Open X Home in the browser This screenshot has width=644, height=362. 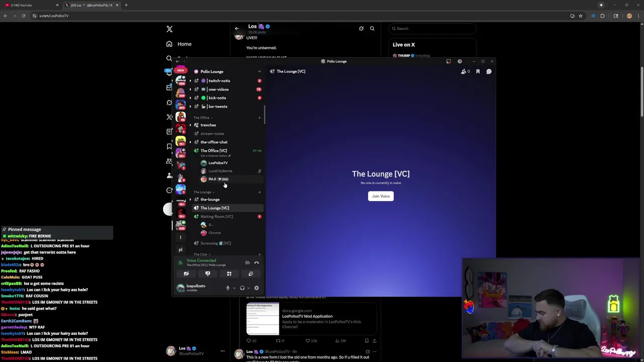pos(179,44)
